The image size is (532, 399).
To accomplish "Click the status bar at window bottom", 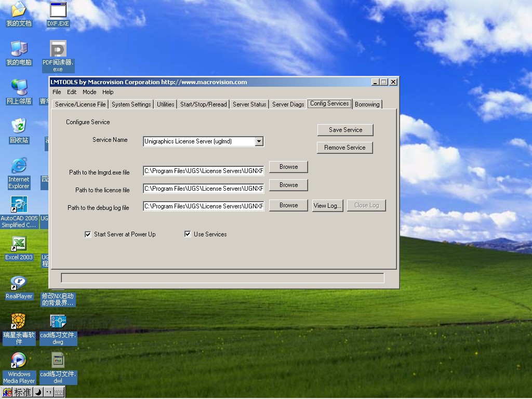I will pos(222,278).
